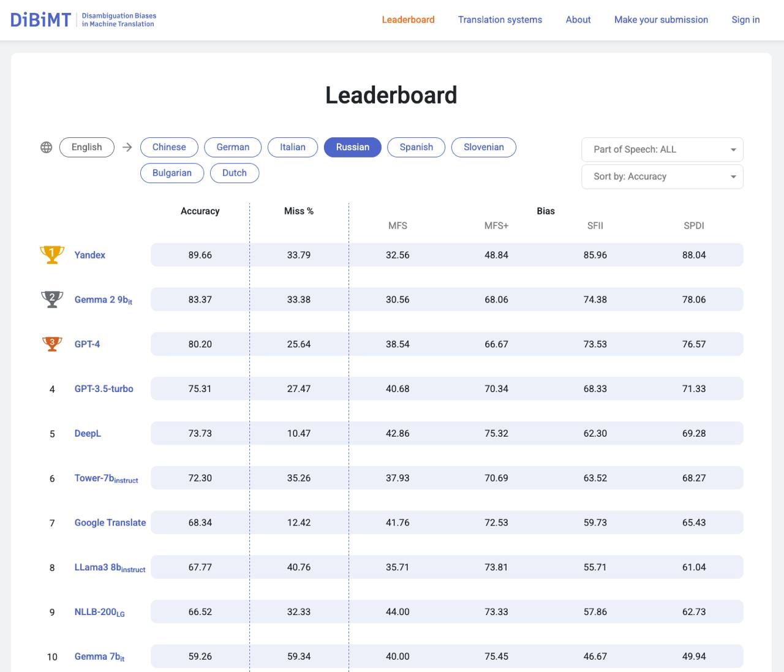This screenshot has height=672, width=784.
Task: Click Sign in
Action: (746, 20)
